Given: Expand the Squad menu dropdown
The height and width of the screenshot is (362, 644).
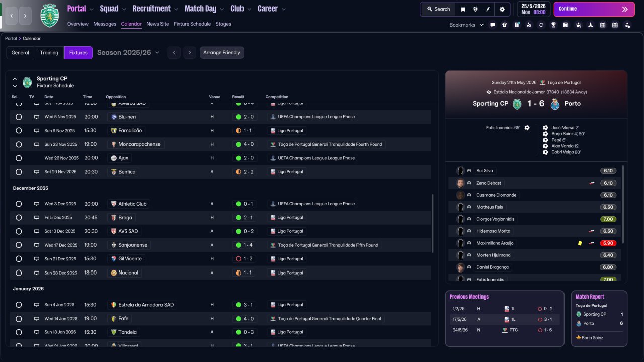Looking at the screenshot, I should tap(124, 9).
